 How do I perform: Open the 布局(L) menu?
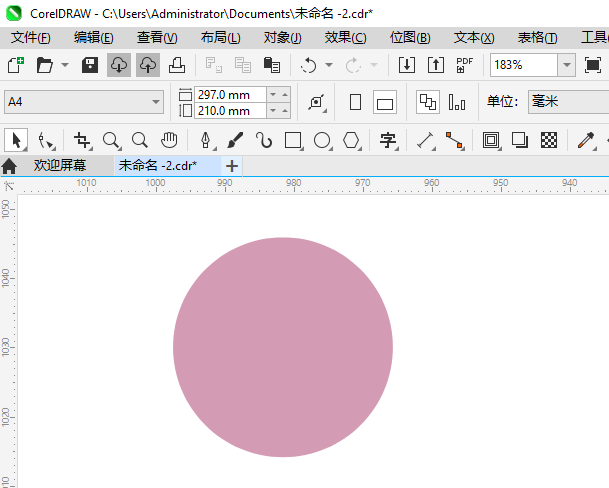220,38
